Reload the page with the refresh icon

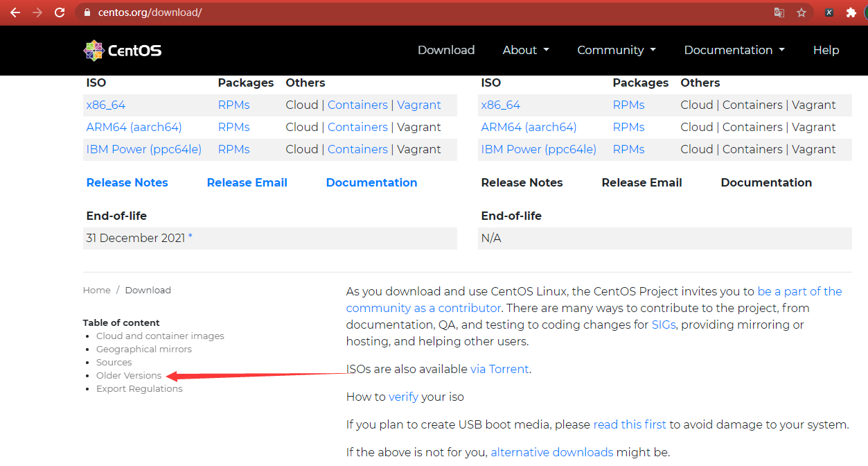point(60,12)
